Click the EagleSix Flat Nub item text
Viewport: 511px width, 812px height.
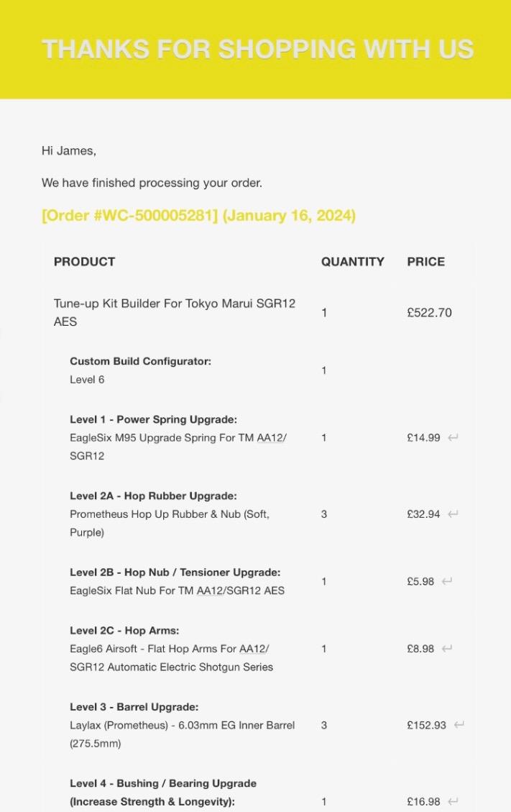(x=177, y=590)
